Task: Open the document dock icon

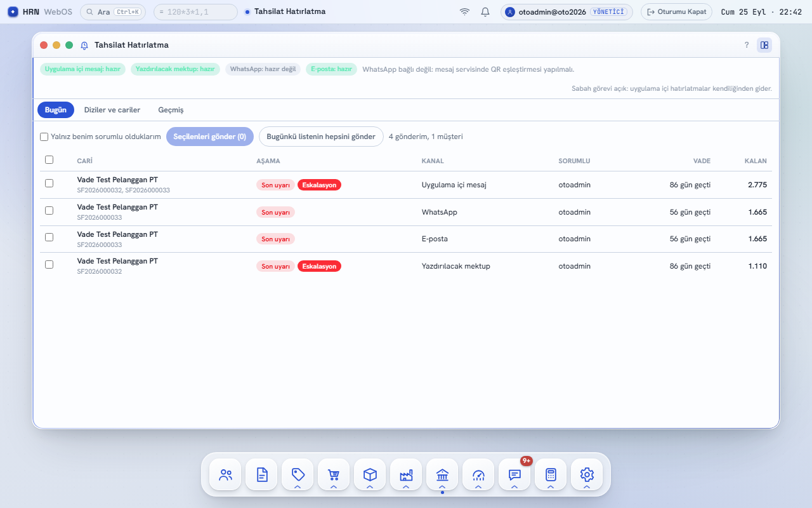Action: 261,474
